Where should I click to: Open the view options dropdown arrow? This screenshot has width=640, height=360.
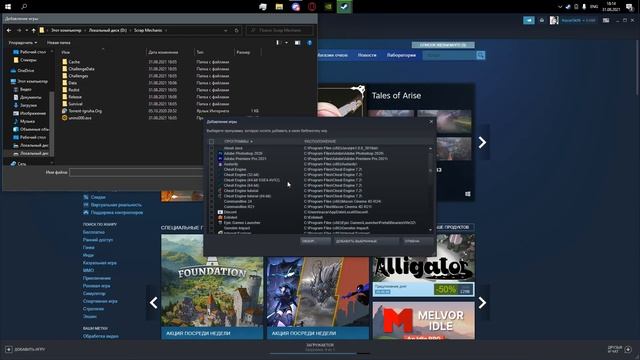click(x=286, y=42)
